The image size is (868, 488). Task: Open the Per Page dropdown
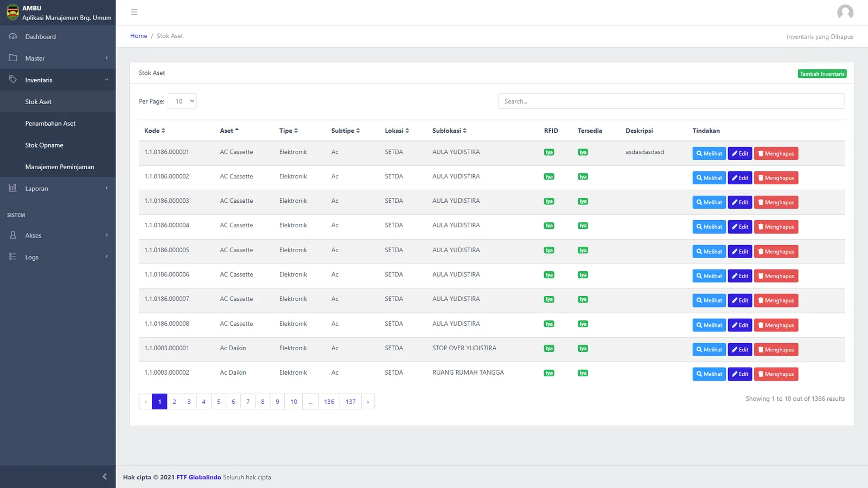point(182,101)
